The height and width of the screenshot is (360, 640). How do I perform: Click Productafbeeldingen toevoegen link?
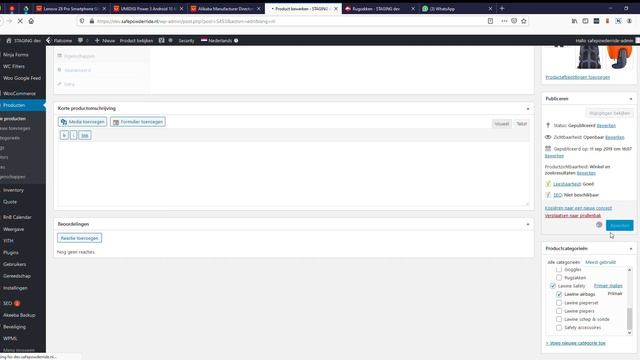[578, 77]
